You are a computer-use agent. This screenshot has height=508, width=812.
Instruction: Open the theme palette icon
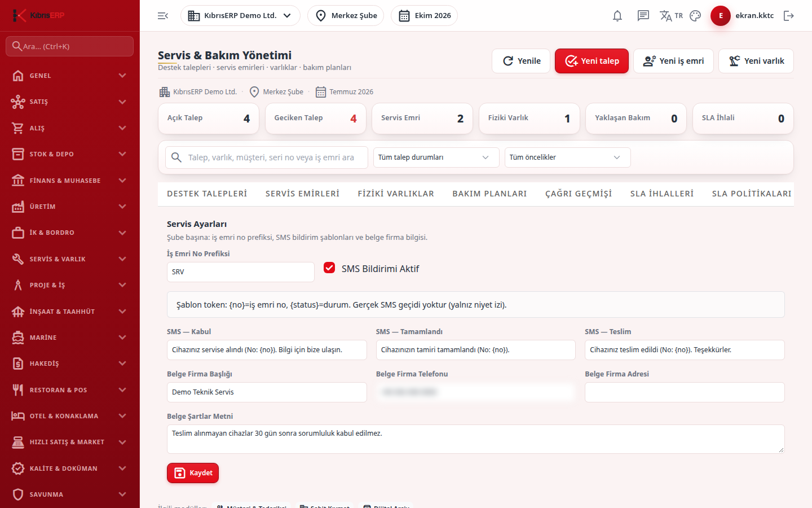[x=695, y=16]
